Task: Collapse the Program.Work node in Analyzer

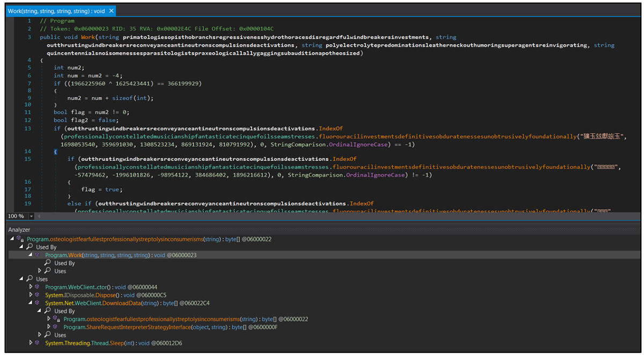Action: click(31, 255)
